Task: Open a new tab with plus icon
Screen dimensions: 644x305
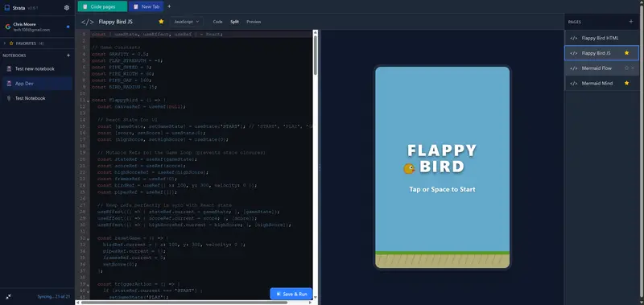Action: [x=169, y=6]
